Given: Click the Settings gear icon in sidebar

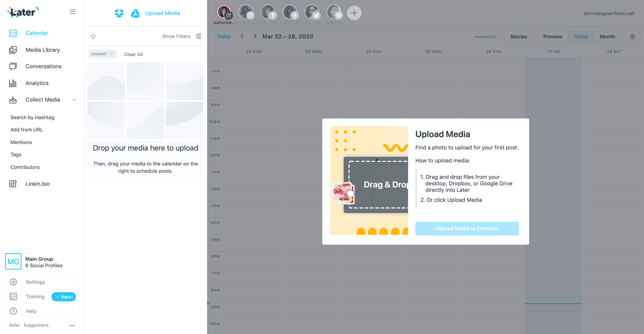Looking at the screenshot, I should coord(13,282).
